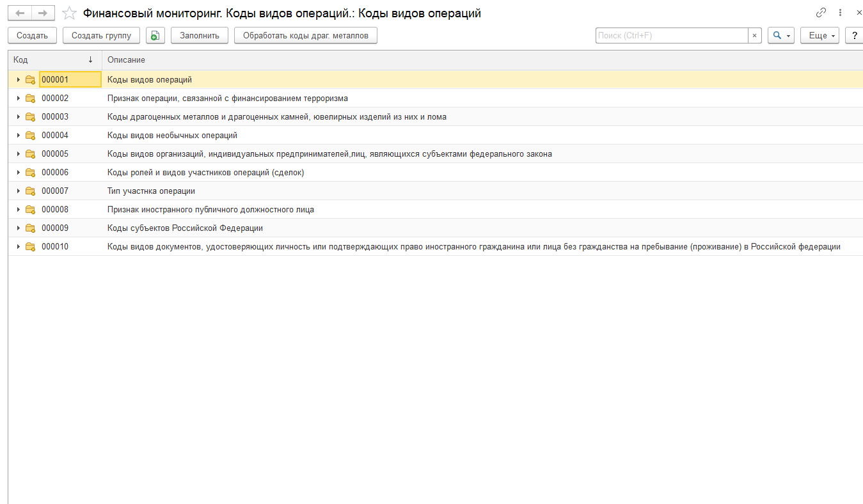Expand group 000007 tree arrow

tap(18, 191)
